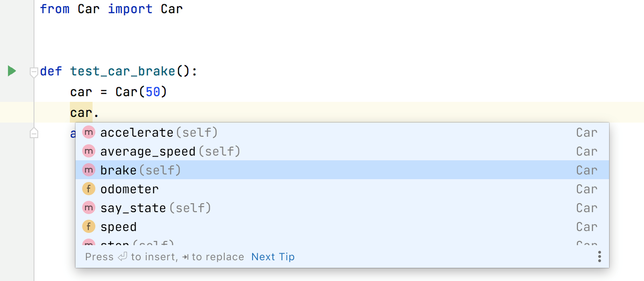Click the method icon beside brake(self)
This screenshot has width=644, height=281.
88,170
